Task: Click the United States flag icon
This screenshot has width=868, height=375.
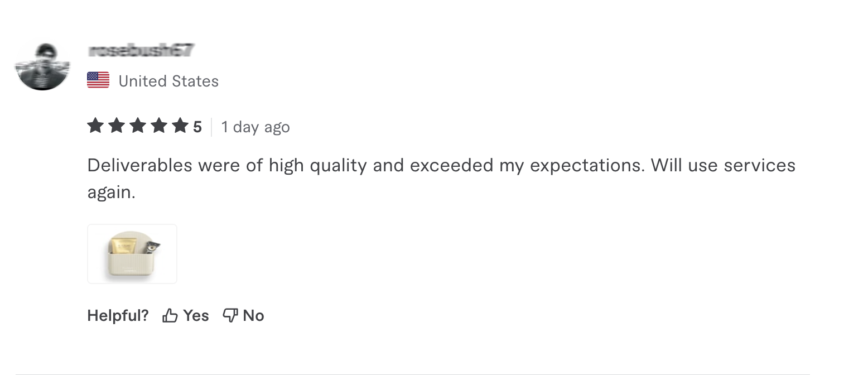Action: tap(98, 80)
